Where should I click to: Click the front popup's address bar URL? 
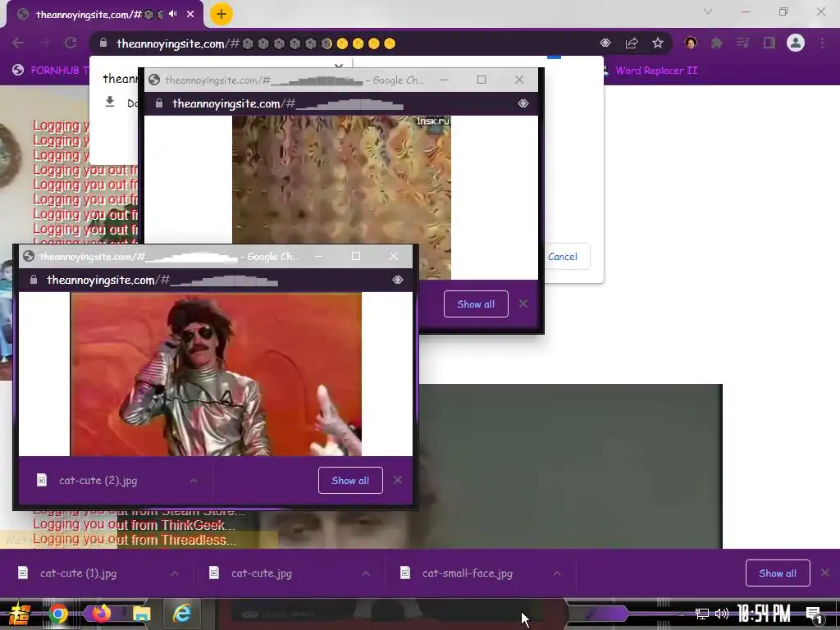click(x=162, y=281)
